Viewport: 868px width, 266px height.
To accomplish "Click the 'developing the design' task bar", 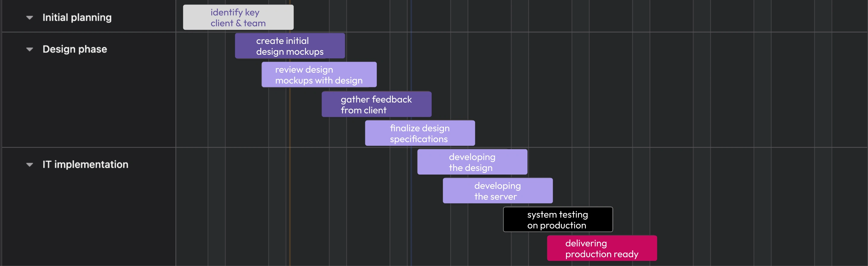I will pyautogui.click(x=472, y=162).
